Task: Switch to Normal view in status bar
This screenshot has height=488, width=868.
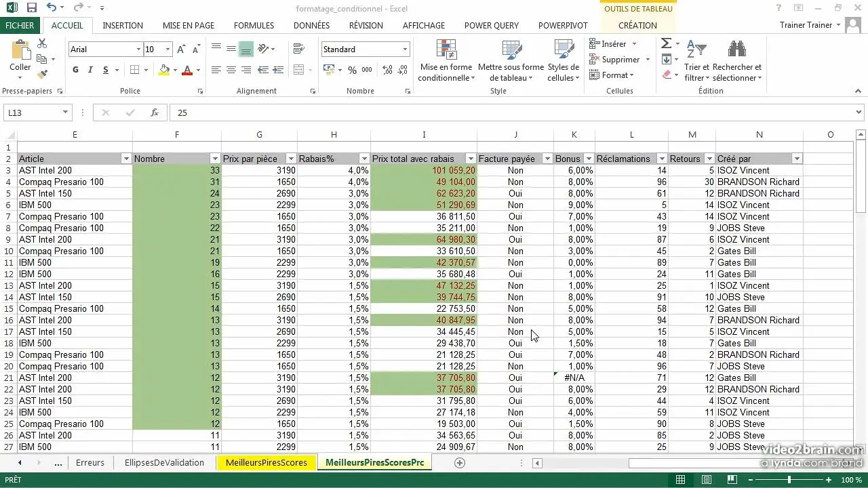Action: point(680,480)
